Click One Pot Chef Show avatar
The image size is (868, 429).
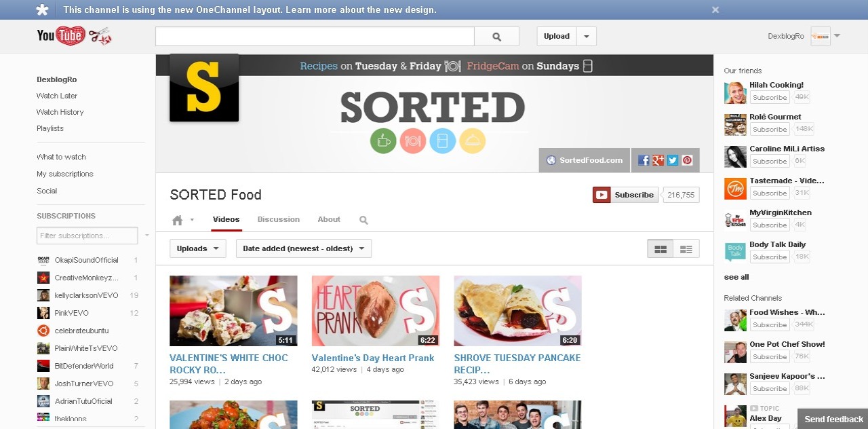pos(735,352)
